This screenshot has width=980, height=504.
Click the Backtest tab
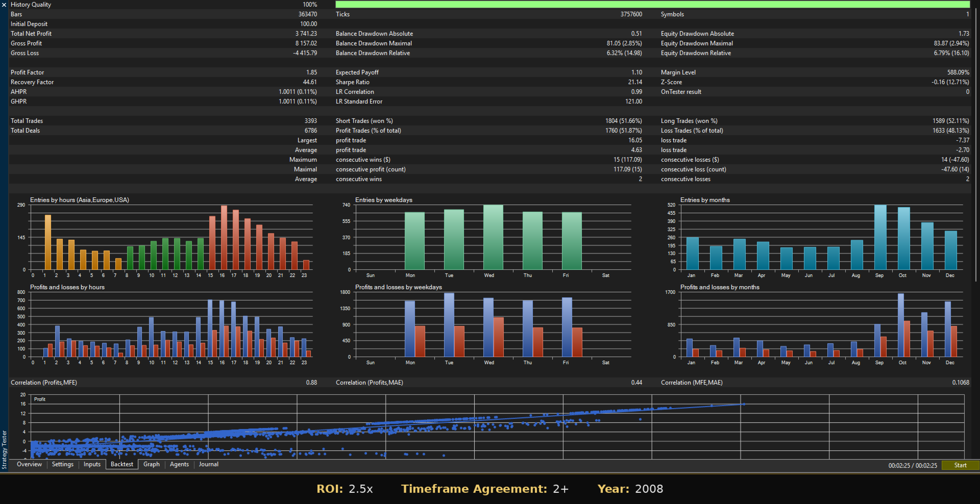pyautogui.click(x=122, y=464)
